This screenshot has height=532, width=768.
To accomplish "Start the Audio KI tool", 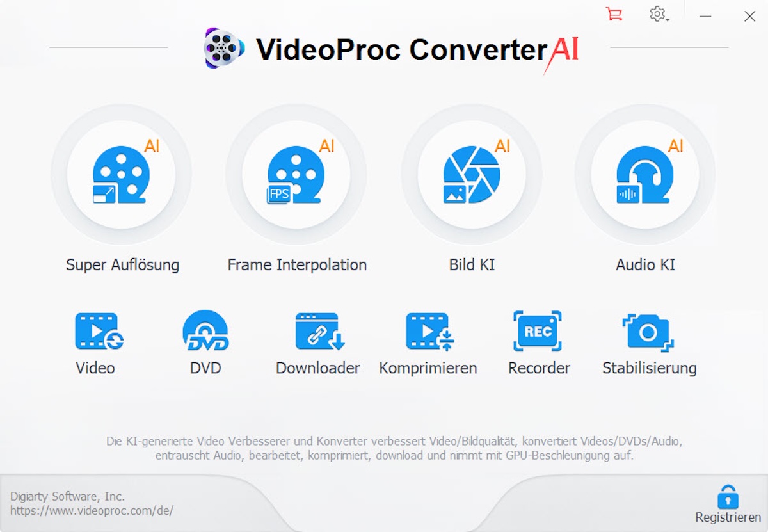I will [645, 174].
